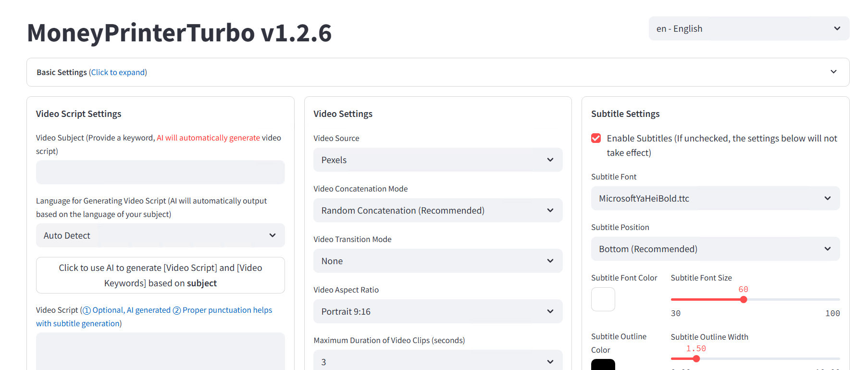The height and width of the screenshot is (370, 868).
Task: Click the MoneyPrinterTurbo v1.2.6 title text
Action: pyautogui.click(x=179, y=33)
